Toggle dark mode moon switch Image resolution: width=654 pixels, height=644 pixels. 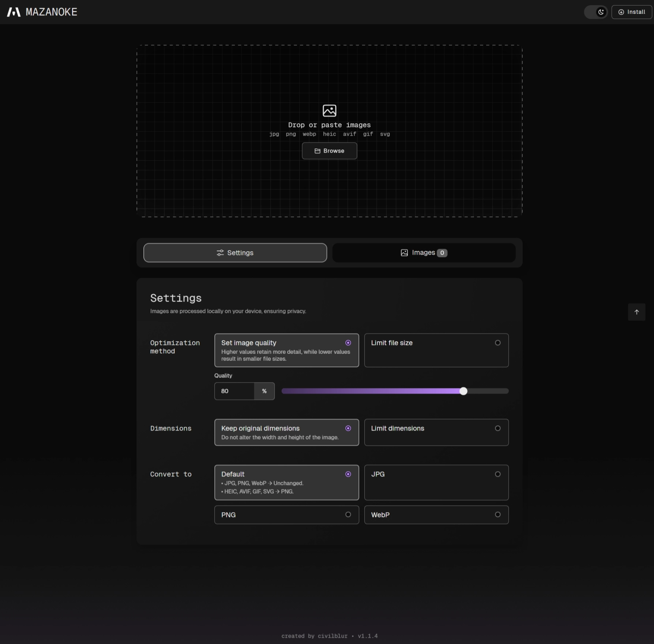596,12
